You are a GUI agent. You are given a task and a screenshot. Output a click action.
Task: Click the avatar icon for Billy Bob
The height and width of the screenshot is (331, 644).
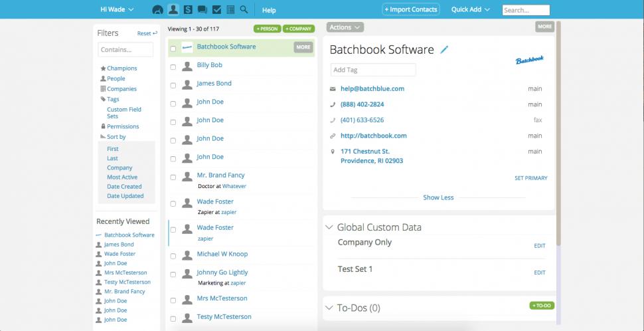[x=187, y=66]
